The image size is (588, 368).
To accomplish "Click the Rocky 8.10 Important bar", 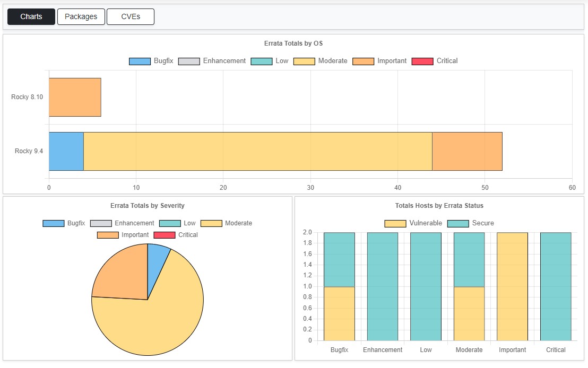I will (x=75, y=97).
